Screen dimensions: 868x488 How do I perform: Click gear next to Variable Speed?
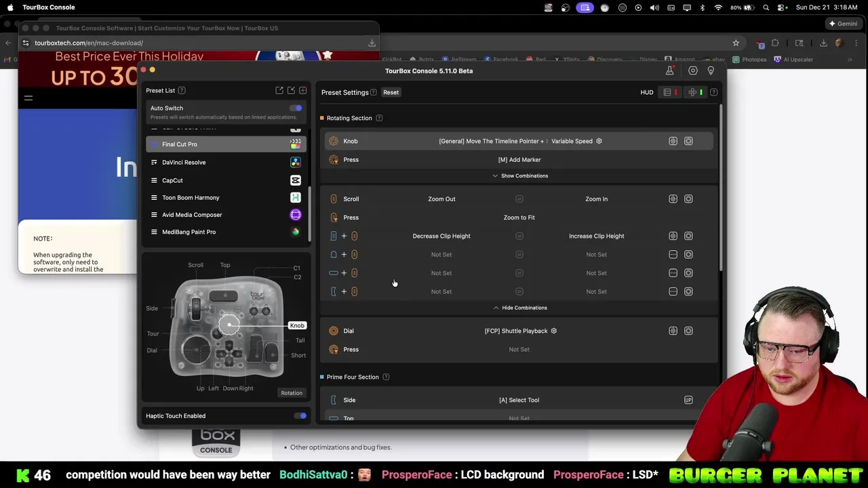[x=599, y=141]
